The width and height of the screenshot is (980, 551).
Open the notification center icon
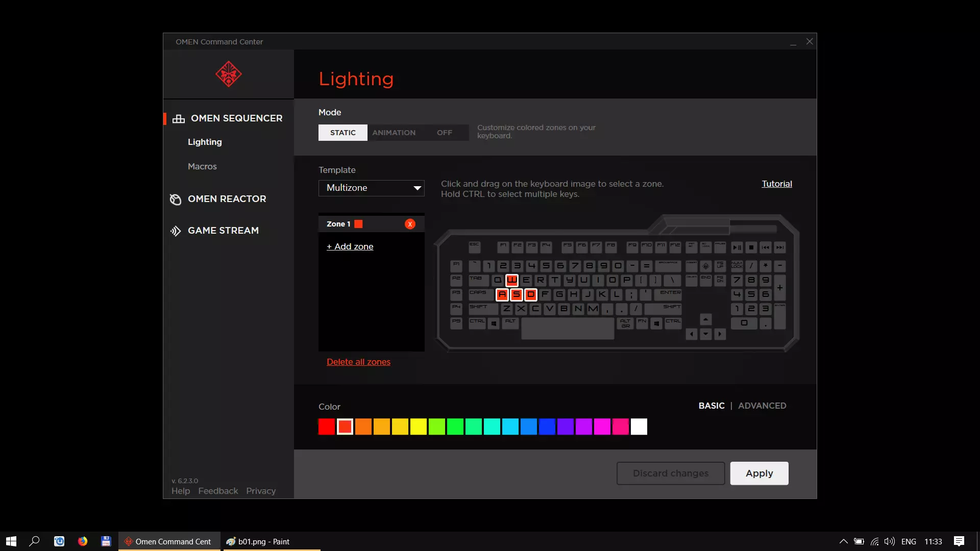[x=959, y=541]
